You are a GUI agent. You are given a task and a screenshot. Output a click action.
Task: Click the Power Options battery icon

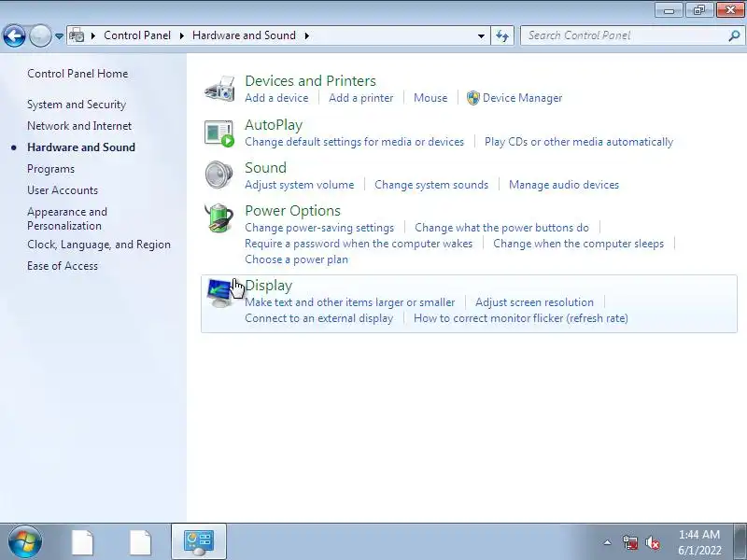218,218
